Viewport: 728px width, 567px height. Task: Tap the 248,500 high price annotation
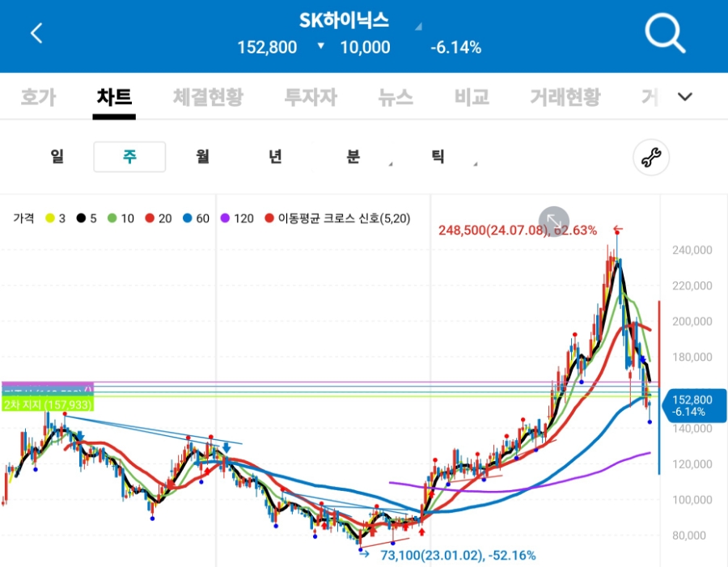[x=518, y=230]
